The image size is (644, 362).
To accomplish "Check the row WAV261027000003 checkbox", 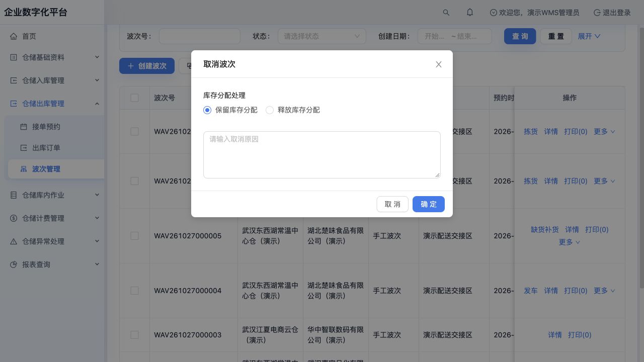I will coord(134,335).
